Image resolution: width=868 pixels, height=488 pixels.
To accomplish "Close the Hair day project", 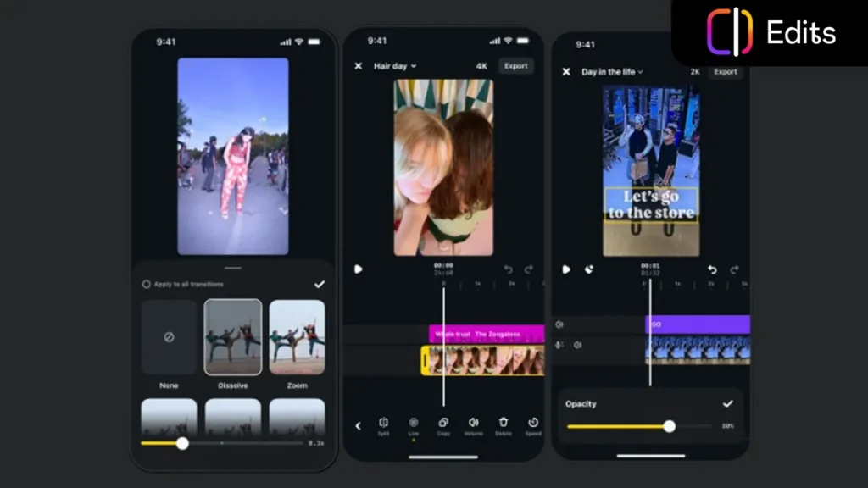I will click(x=359, y=66).
